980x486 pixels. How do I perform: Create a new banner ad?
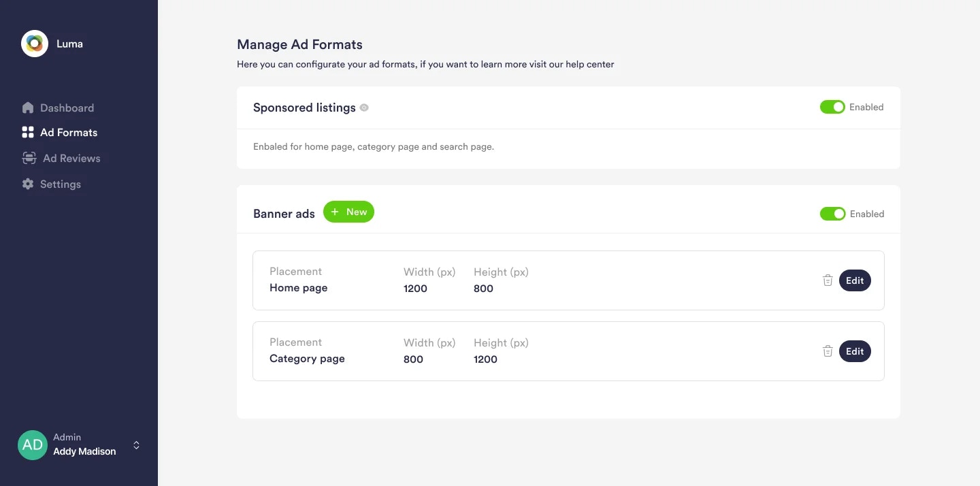(x=348, y=212)
